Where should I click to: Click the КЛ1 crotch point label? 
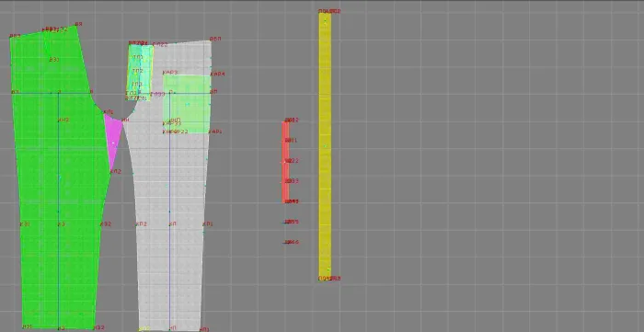tap(109, 112)
